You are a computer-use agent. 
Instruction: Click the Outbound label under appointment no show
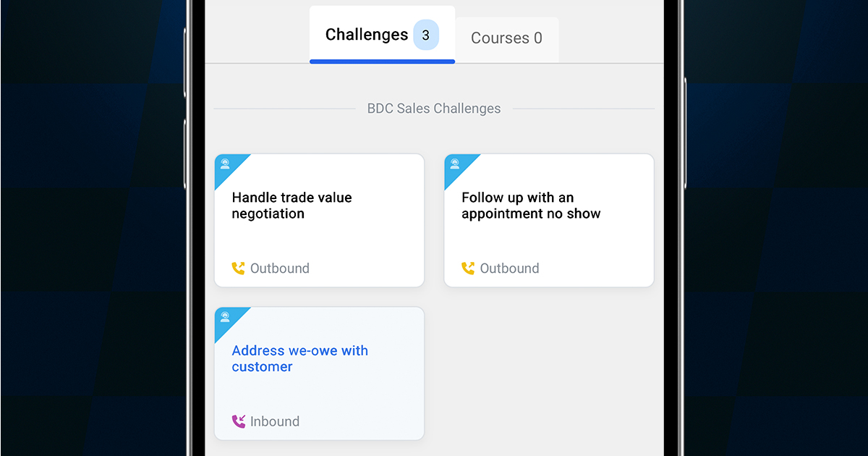point(510,269)
